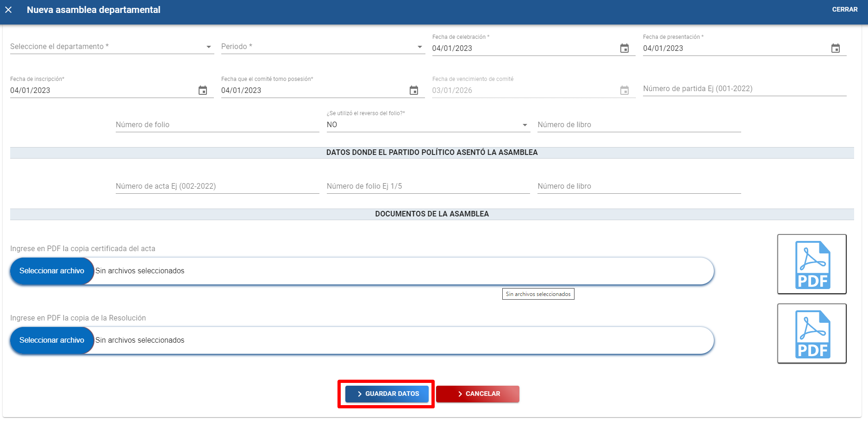Click PDF icon for copia certificada del acta
The height and width of the screenshot is (425, 868).
812,264
